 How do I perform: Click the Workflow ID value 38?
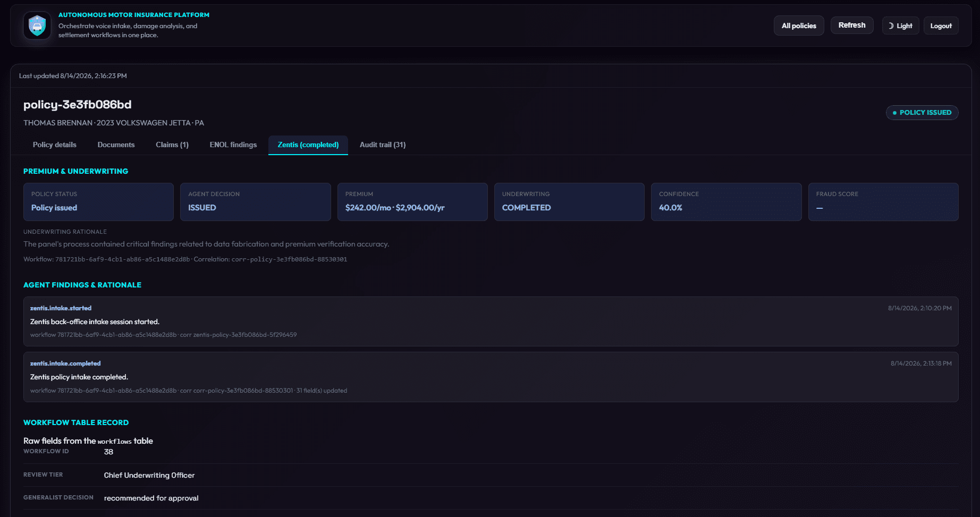(108, 452)
